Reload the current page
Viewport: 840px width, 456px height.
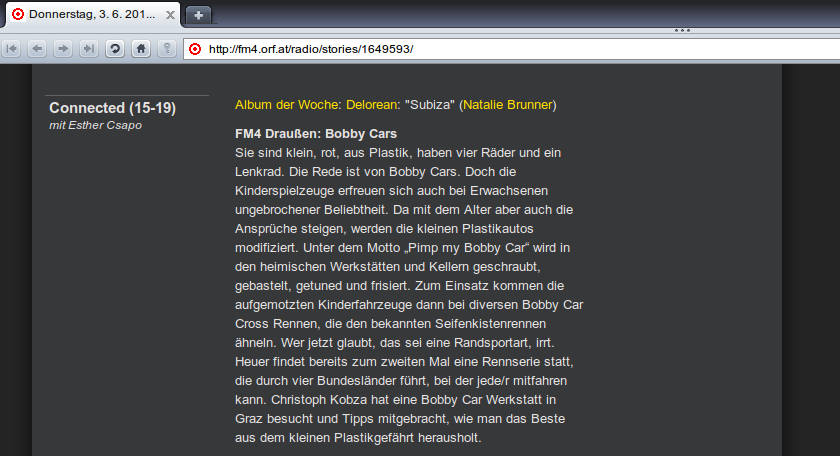coord(115,48)
